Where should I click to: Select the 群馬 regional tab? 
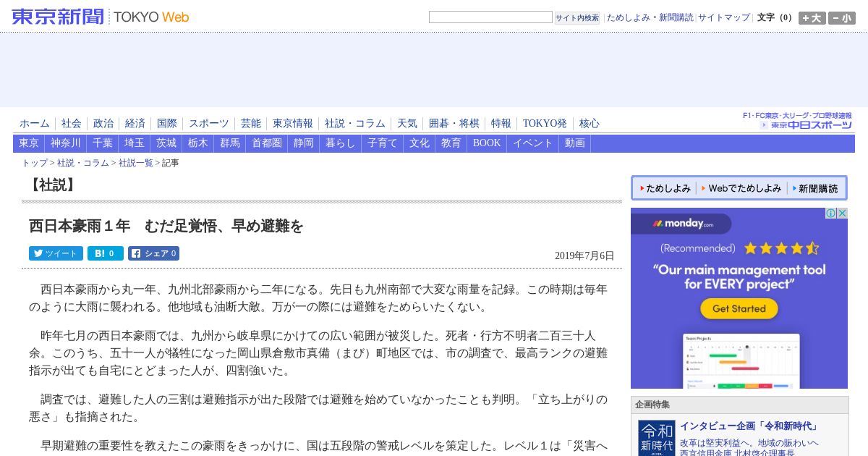pyautogui.click(x=230, y=143)
